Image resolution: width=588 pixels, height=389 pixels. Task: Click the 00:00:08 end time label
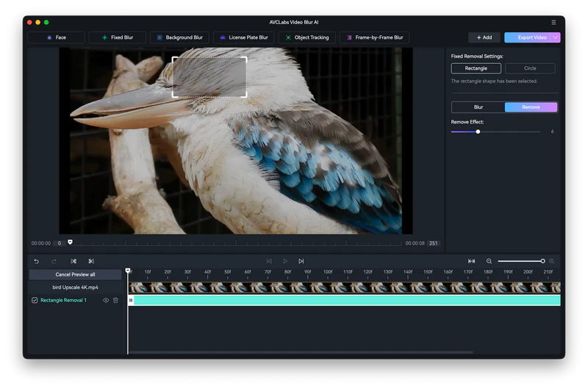coord(415,243)
